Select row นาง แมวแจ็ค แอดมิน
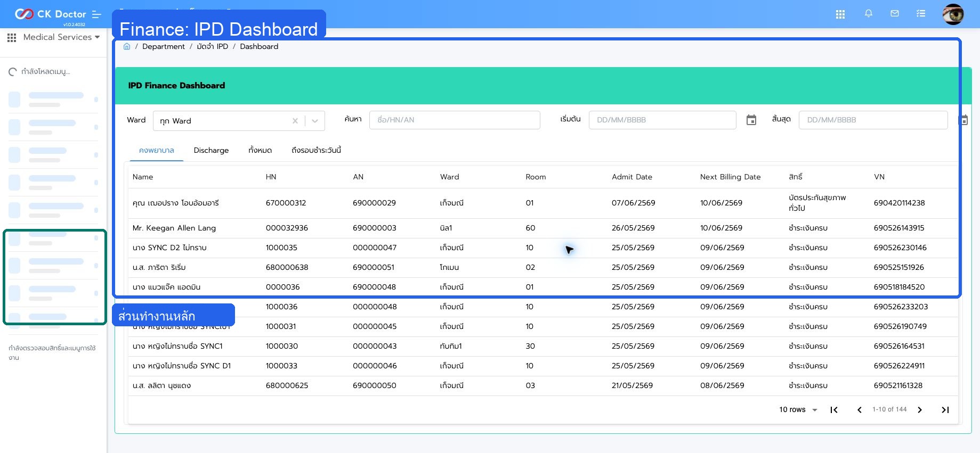 542,287
